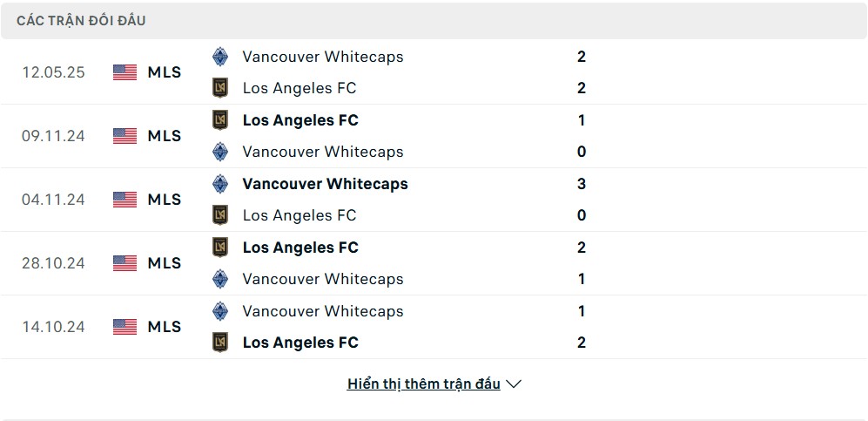The image size is (868, 421).
Task: Select MLS league label for 09.11.24 match
Action: (165, 136)
